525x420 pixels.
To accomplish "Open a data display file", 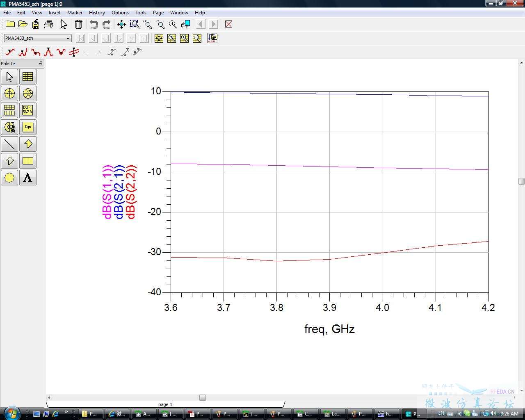I will [x=23, y=24].
